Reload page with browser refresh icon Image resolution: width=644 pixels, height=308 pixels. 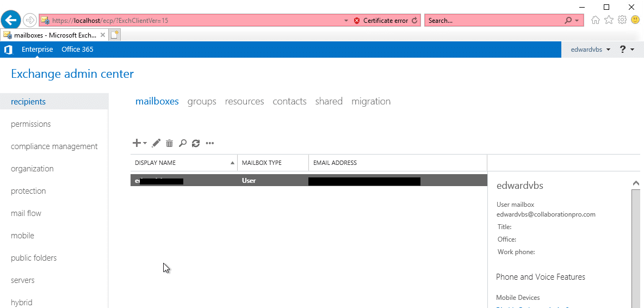click(x=415, y=21)
